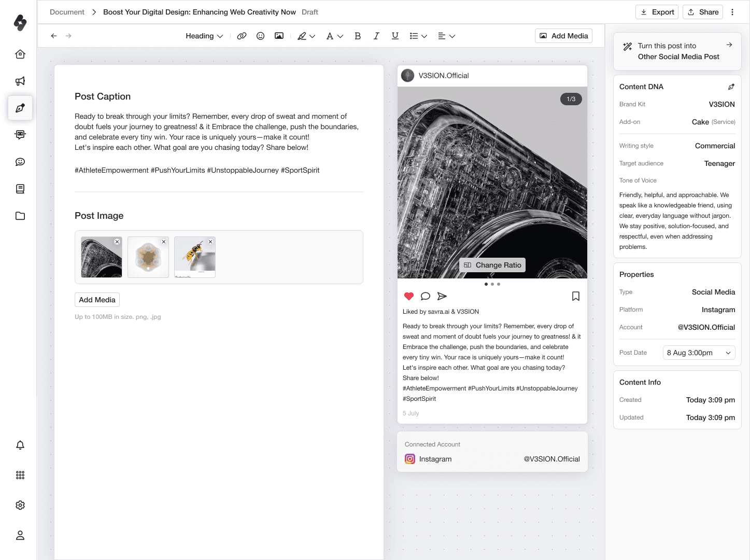
Task: Turn this post into other social post
Action: coord(677,51)
